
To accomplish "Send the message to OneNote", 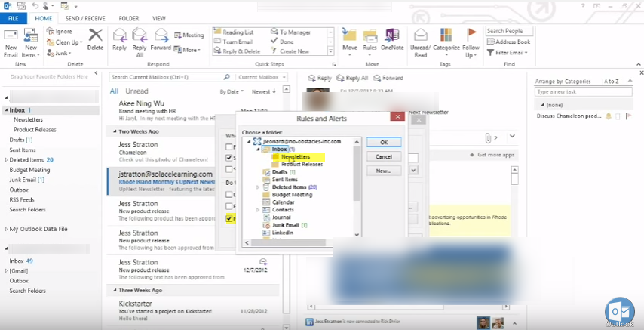I will (x=392, y=40).
